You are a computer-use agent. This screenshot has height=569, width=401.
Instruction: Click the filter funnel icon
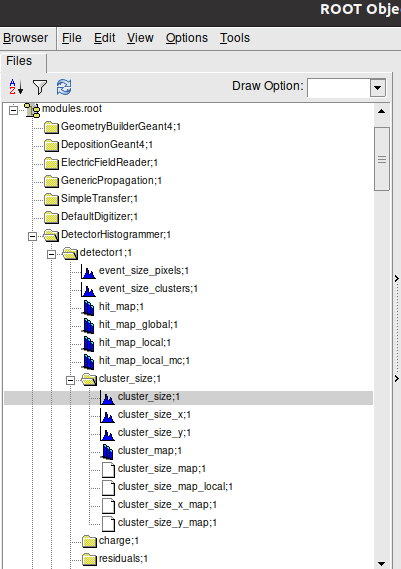click(x=40, y=87)
